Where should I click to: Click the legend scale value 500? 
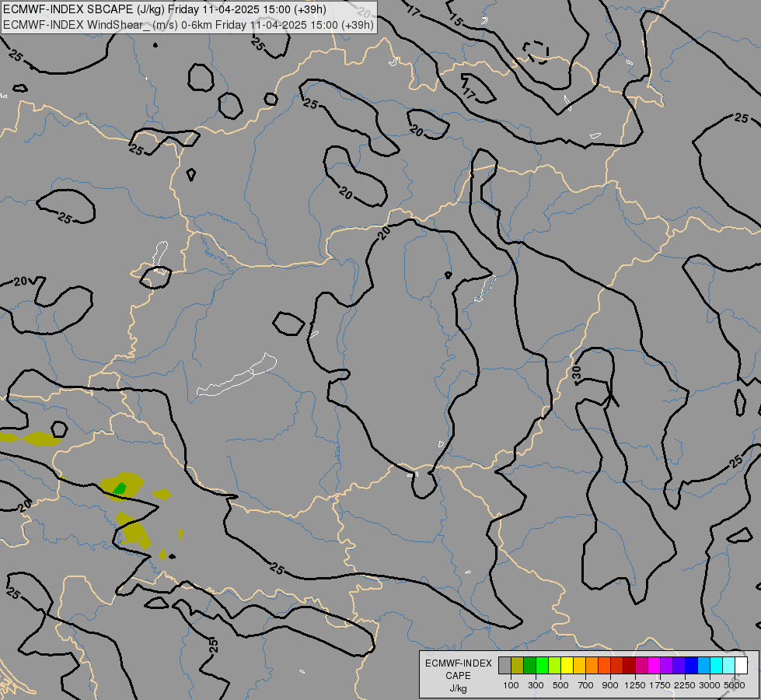coord(560,685)
